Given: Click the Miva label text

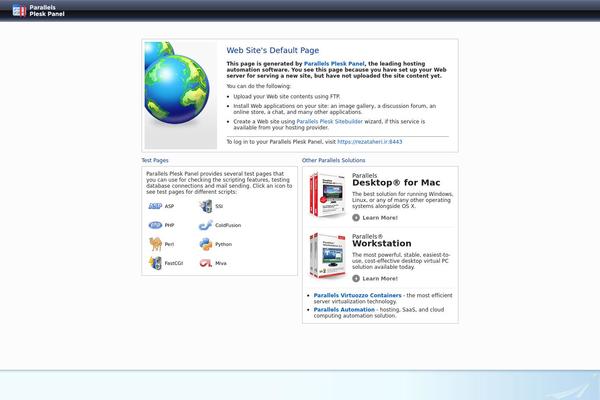Looking at the screenshot, I should (221, 263).
